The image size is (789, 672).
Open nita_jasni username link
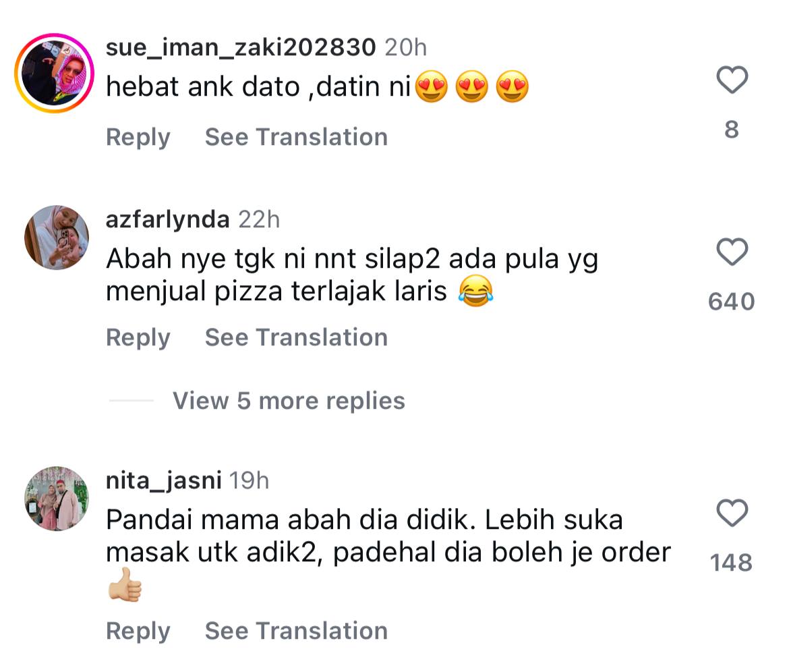pos(164,480)
